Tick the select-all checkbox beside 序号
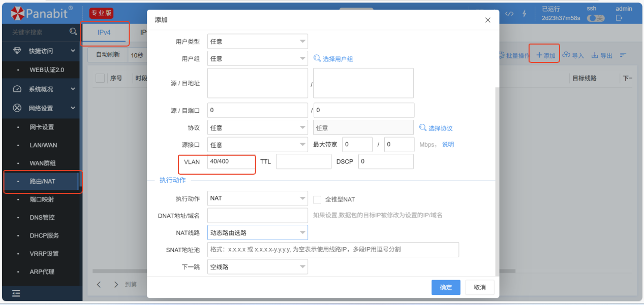The image size is (644, 305). (100, 78)
